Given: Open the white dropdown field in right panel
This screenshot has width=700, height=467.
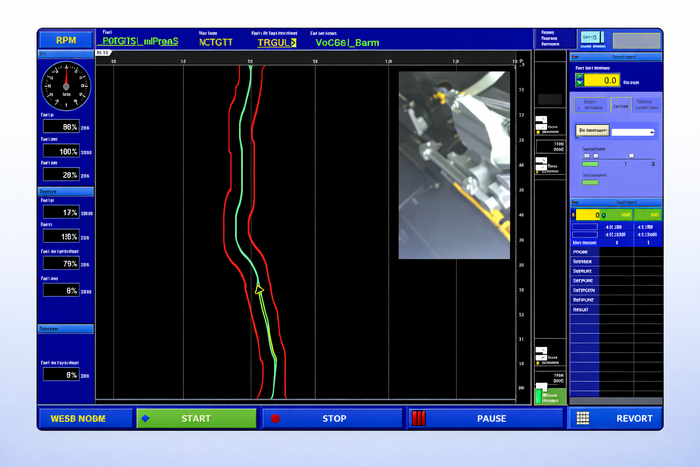Looking at the screenshot, I should (x=633, y=132).
